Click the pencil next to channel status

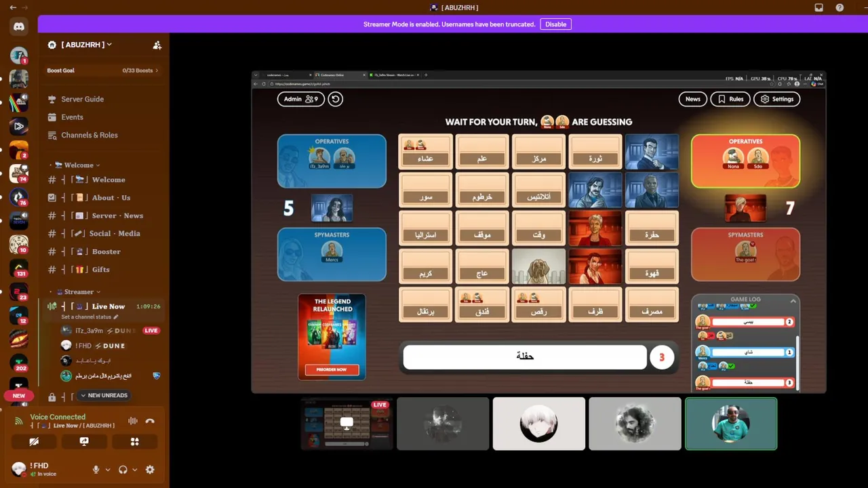(x=116, y=317)
